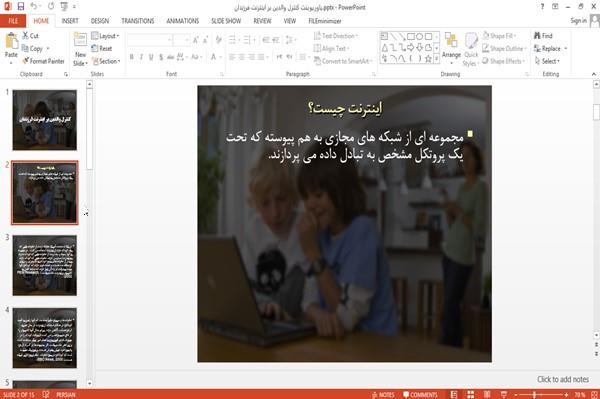Click the Sign in link
The width and height of the screenshot is (600, 399).
pyautogui.click(x=578, y=21)
